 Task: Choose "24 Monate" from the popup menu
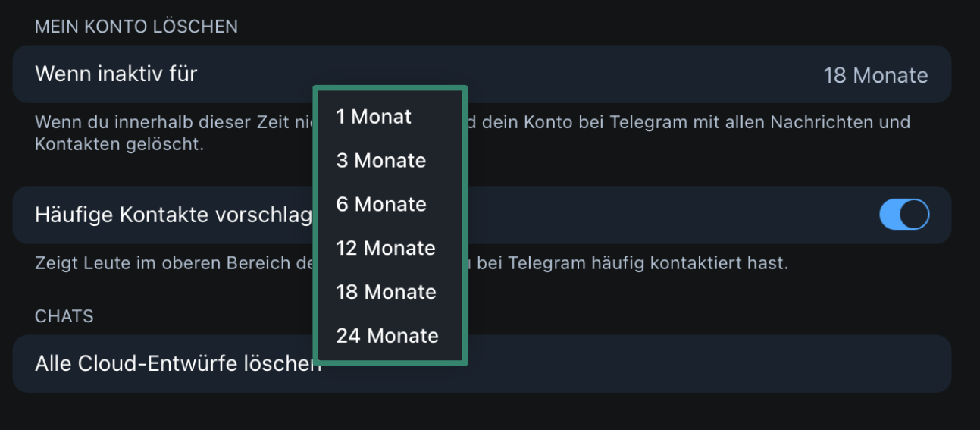(387, 336)
